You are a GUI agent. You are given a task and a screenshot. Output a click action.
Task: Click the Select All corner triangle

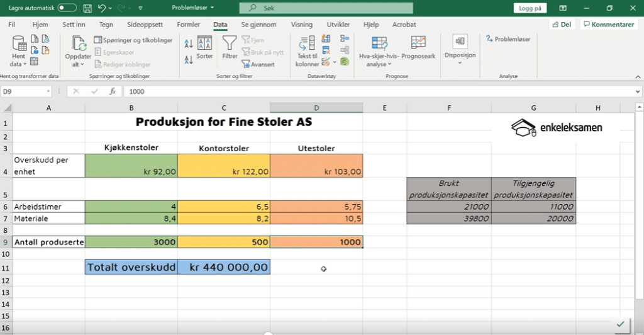(8, 108)
